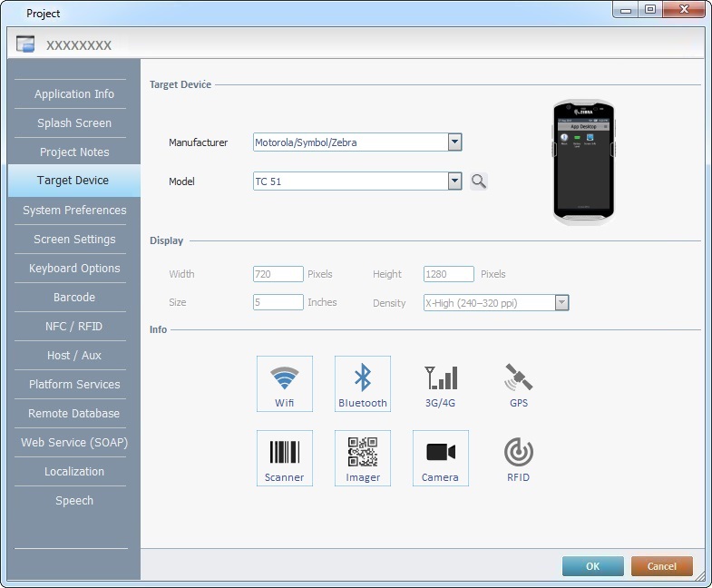Open the Manufacturer dropdown arrow

click(454, 142)
